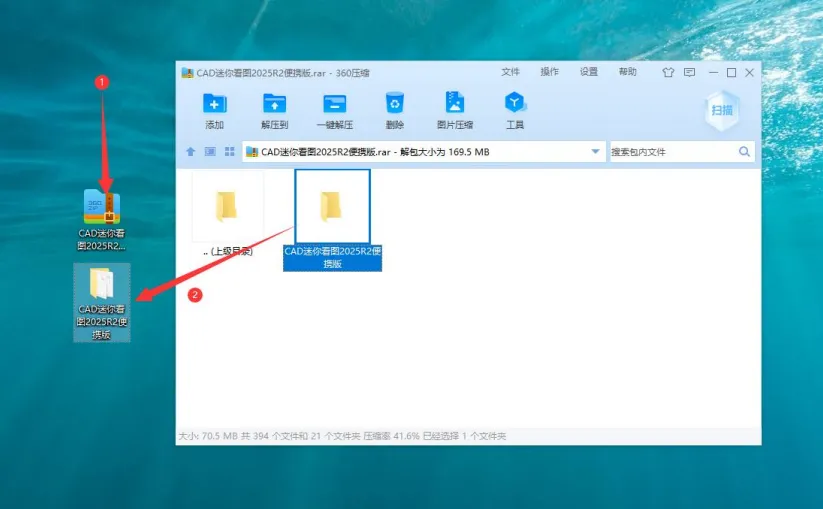Open the 操作 (Operation) menu
The image size is (823, 509).
[x=550, y=72]
